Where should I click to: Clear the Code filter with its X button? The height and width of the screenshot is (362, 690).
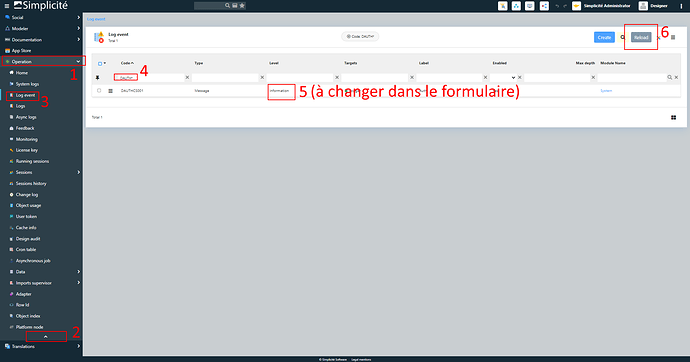click(187, 77)
